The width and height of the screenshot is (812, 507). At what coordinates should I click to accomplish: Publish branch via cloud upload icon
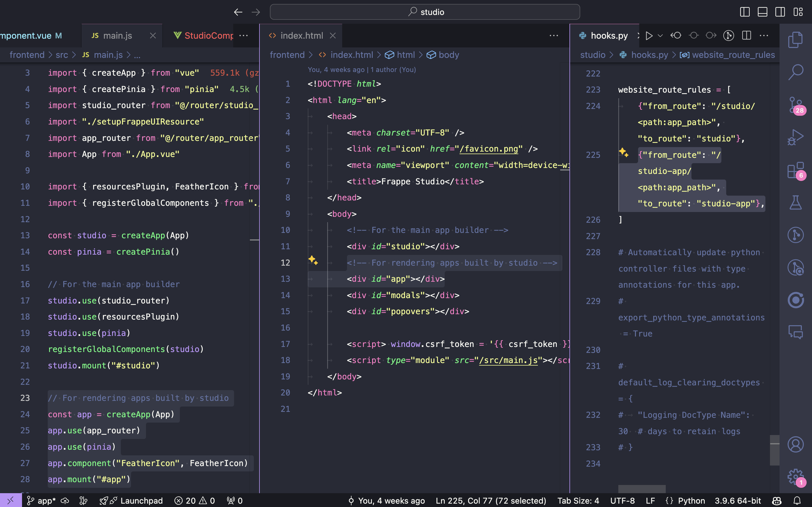pos(65,501)
